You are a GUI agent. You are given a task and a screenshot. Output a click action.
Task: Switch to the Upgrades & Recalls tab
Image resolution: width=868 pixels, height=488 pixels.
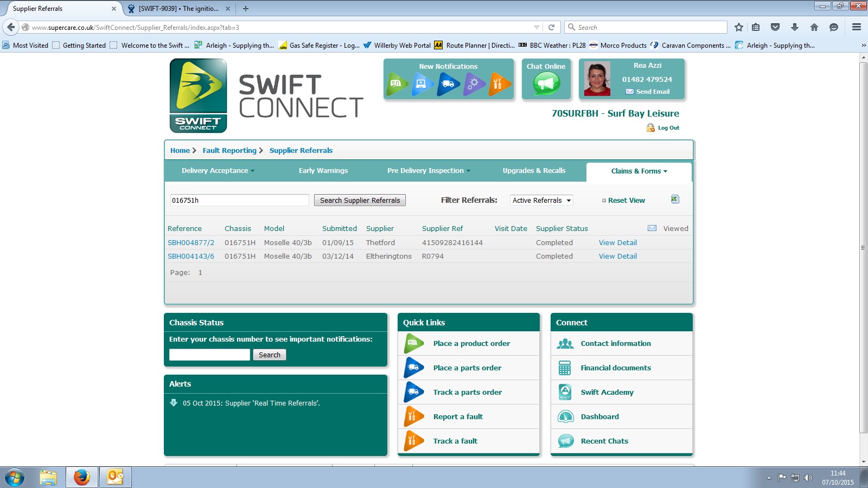pyautogui.click(x=534, y=170)
